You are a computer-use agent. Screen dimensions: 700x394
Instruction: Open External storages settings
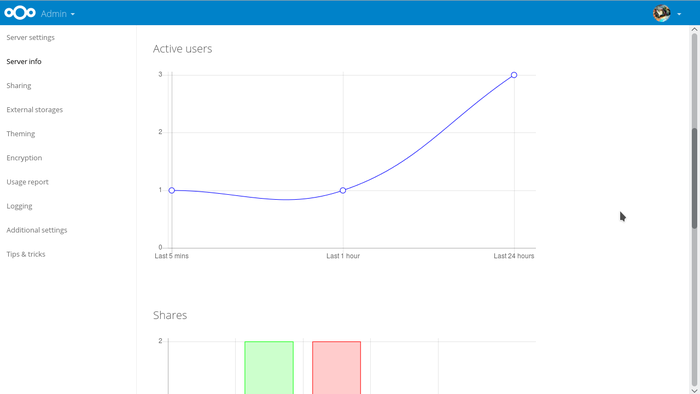tap(34, 110)
